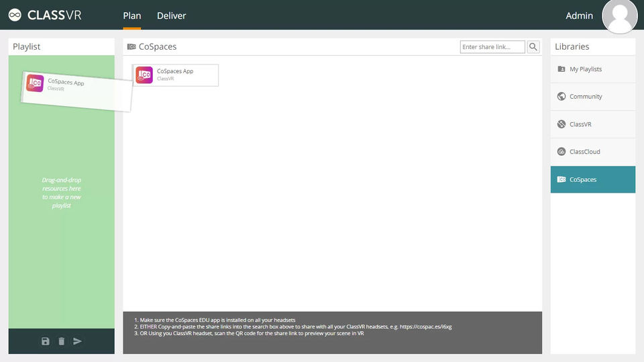Click the instruction line starting with EITHER Copy-and-paste

(x=293, y=326)
